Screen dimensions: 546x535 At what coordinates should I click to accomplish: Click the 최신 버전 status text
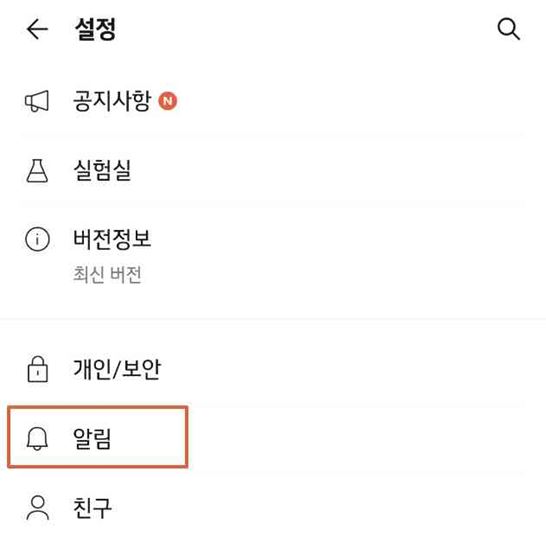(107, 274)
